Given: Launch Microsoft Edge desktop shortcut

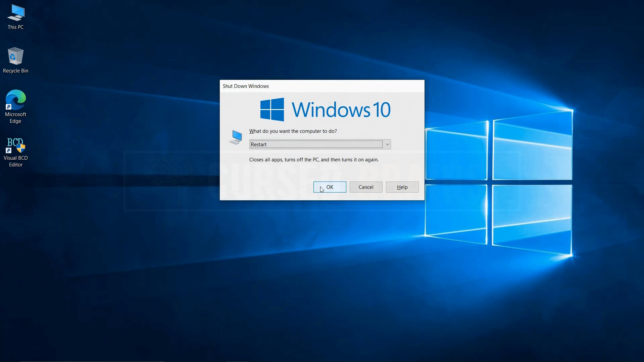Looking at the screenshot, I should 15,107.
